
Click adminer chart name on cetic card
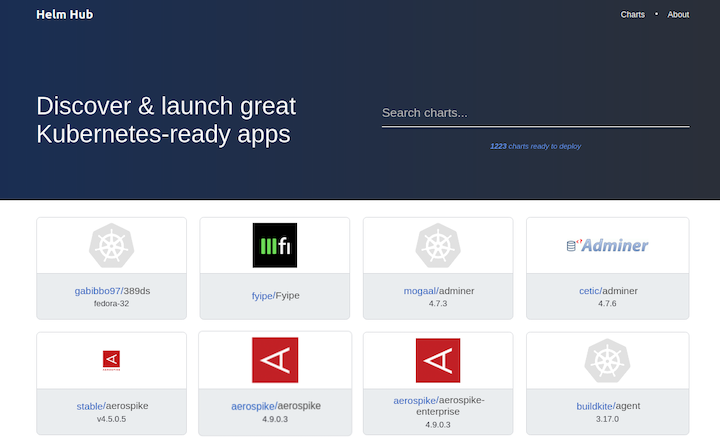point(620,291)
